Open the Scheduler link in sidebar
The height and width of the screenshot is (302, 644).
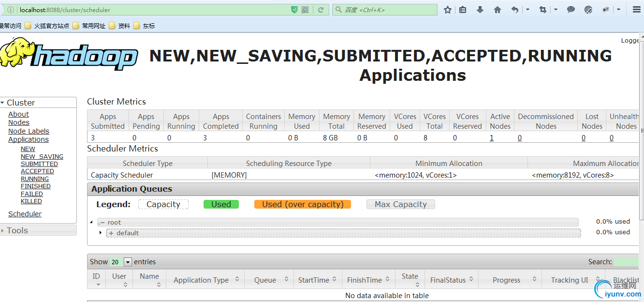tap(25, 214)
